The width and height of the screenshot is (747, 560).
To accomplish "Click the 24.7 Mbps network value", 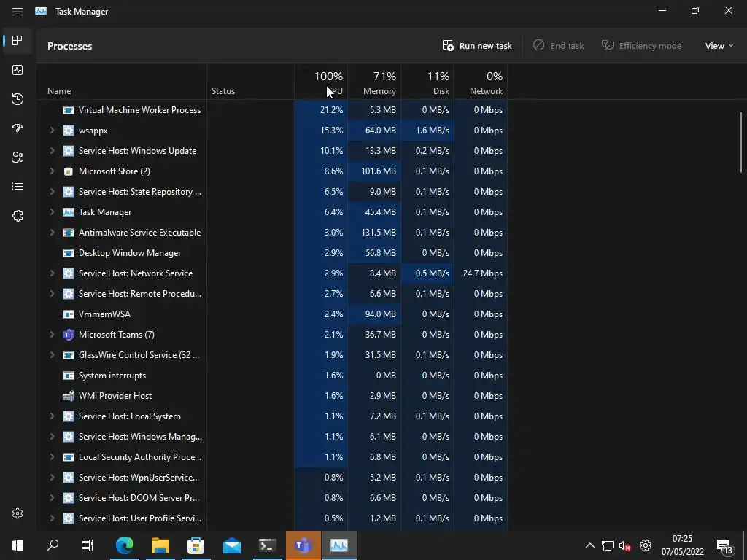I will (x=483, y=273).
